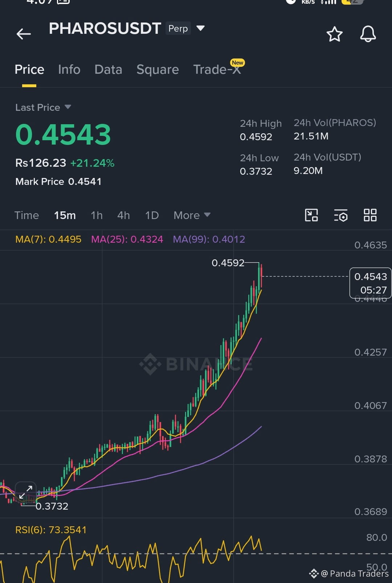The height and width of the screenshot is (583, 392).
Task: Open price alerts via bell icon
Action: pos(368,34)
